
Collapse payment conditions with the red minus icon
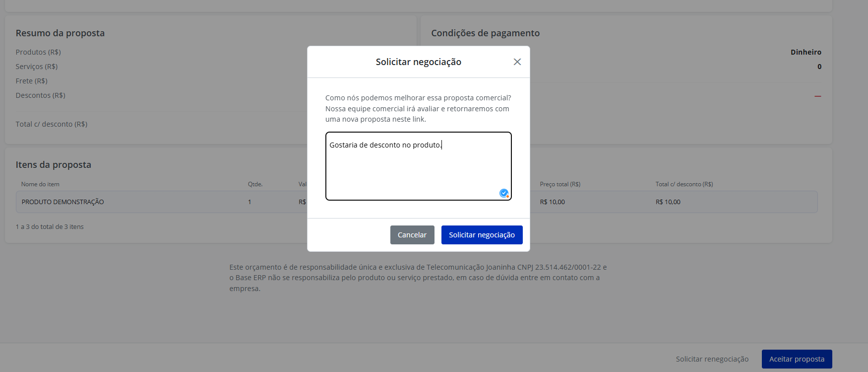coord(817,96)
